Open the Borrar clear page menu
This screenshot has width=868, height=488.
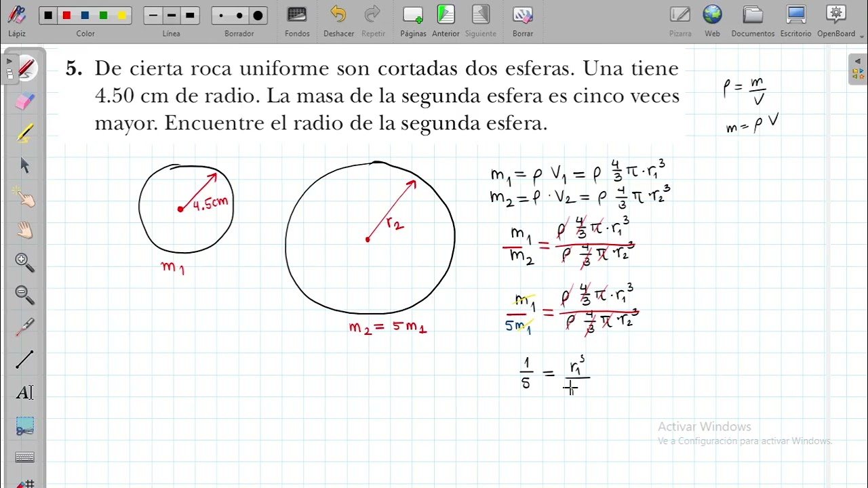click(x=522, y=20)
